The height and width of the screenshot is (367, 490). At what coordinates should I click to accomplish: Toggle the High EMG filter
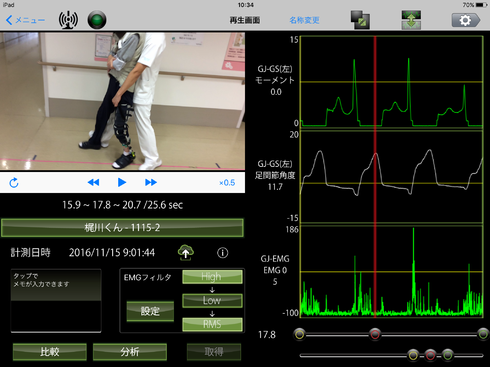pyautogui.click(x=212, y=277)
